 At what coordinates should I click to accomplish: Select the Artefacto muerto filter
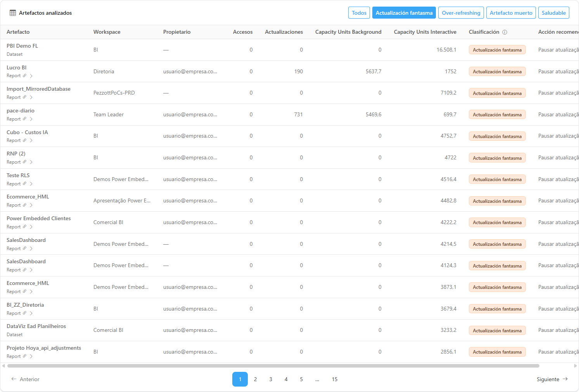(x=511, y=13)
